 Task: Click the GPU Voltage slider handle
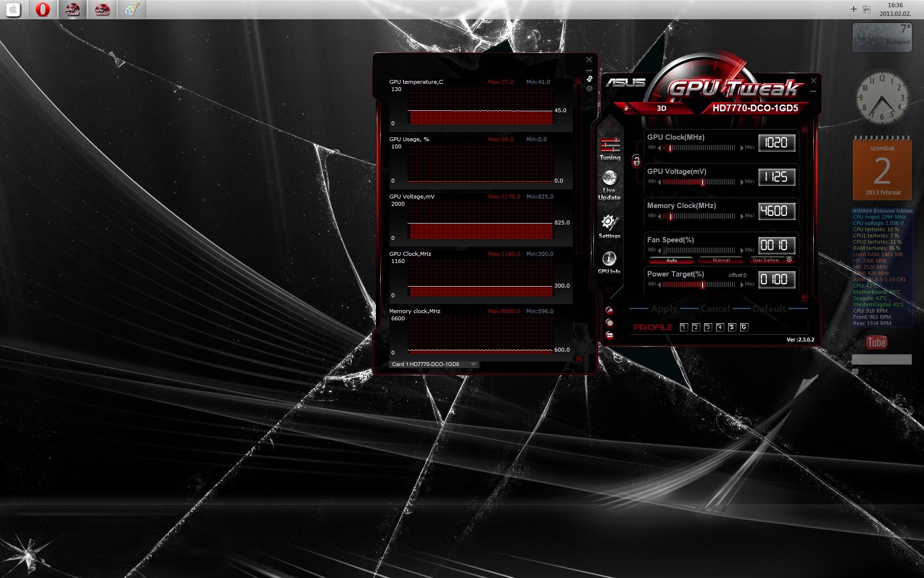[x=703, y=182]
